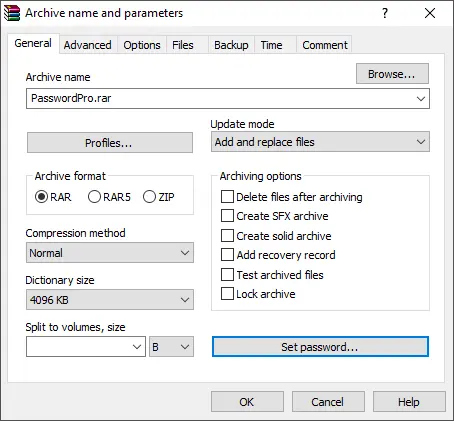
Task: Expand the Compression method dropdown
Action: tap(110, 253)
